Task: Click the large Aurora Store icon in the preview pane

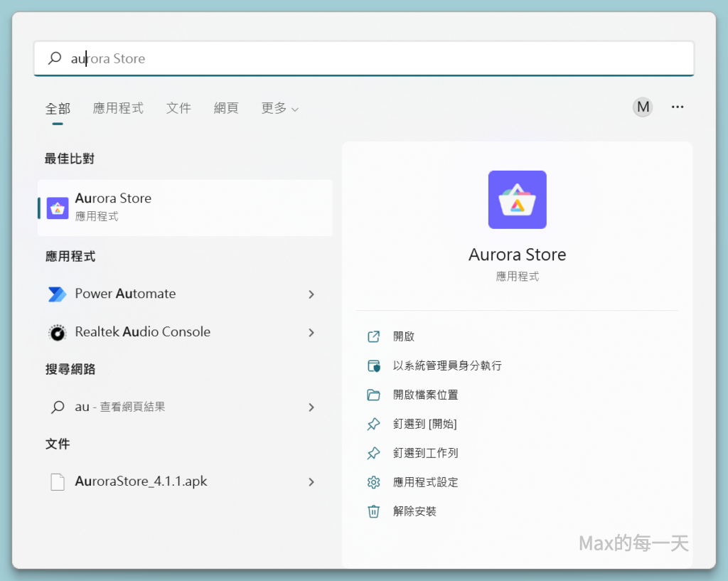Action: (518, 200)
